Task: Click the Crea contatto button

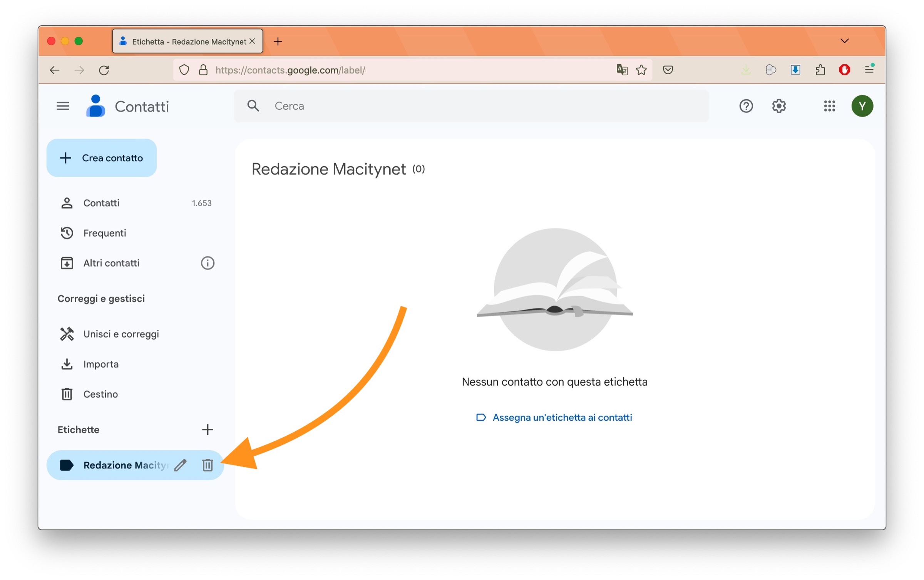Action: (102, 158)
